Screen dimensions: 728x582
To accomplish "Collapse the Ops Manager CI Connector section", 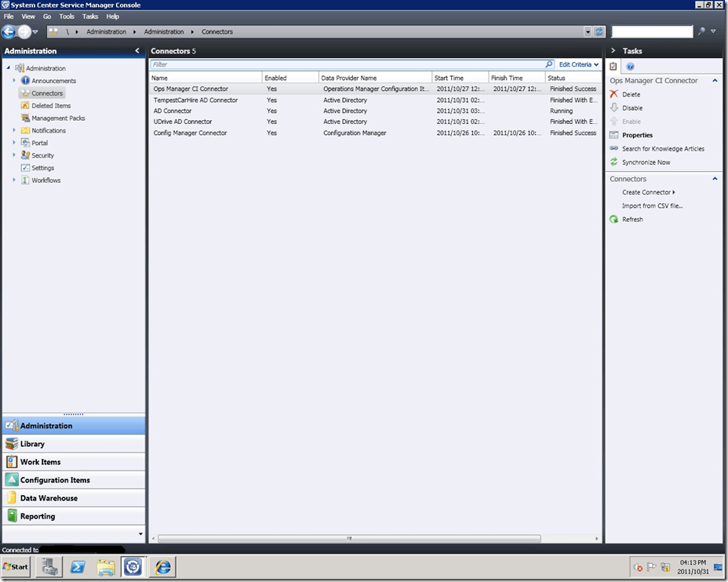I will [x=715, y=81].
